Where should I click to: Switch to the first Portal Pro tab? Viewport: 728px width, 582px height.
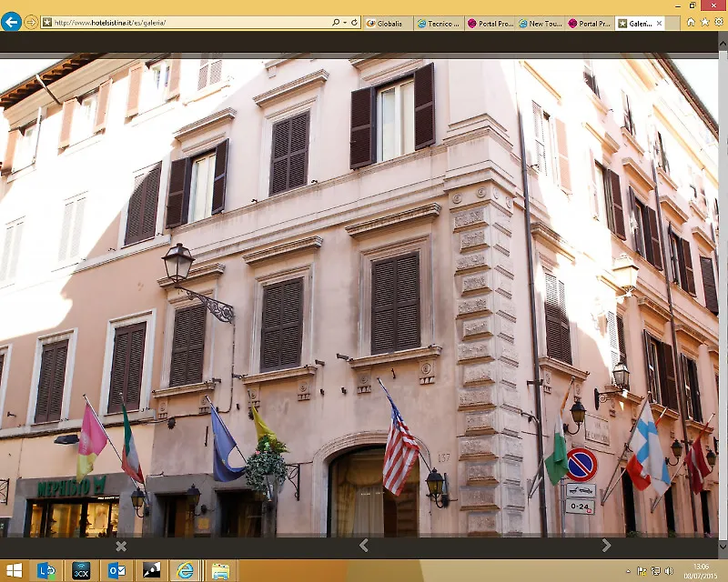pos(490,24)
